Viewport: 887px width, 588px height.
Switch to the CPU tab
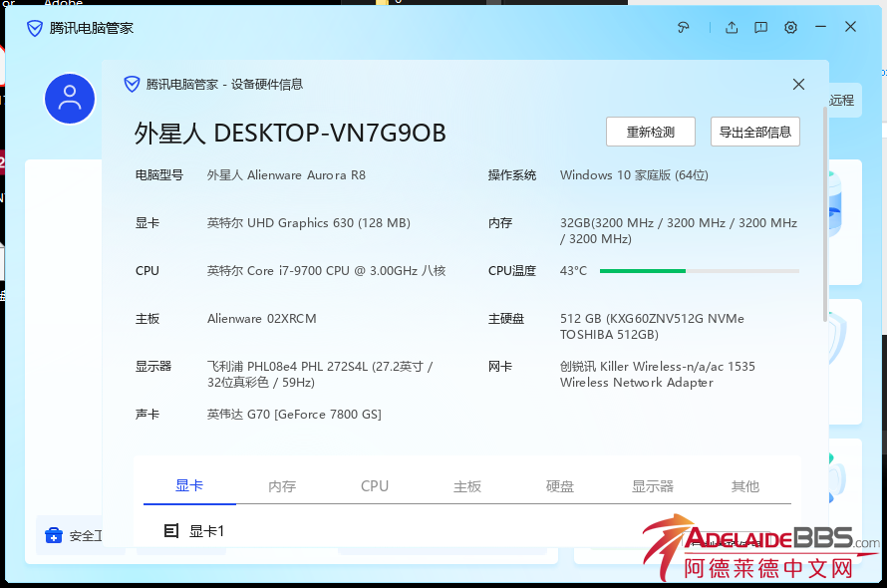[x=375, y=486]
